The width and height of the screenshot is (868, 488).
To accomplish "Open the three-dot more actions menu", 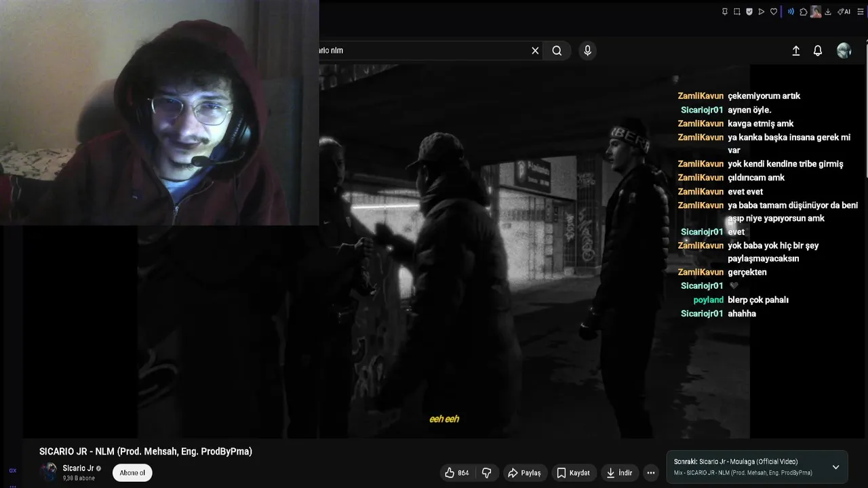I will (x=651, y=473).
